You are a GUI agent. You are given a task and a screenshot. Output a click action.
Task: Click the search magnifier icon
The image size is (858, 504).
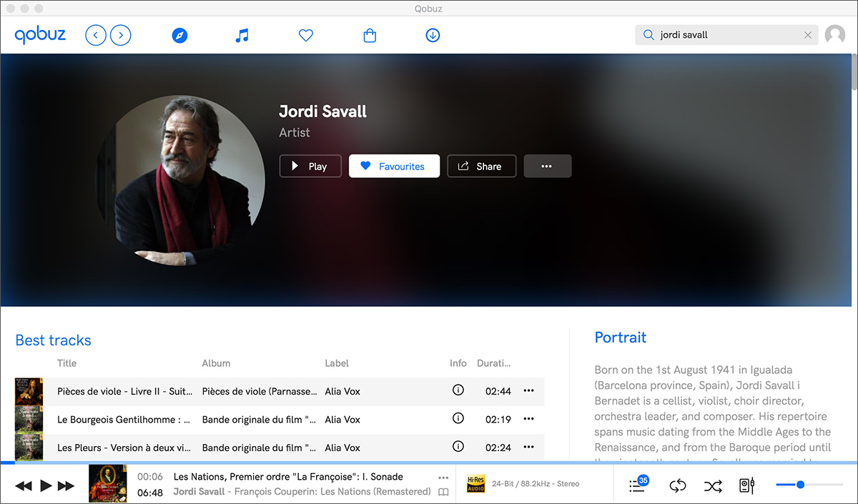point(649,34)
